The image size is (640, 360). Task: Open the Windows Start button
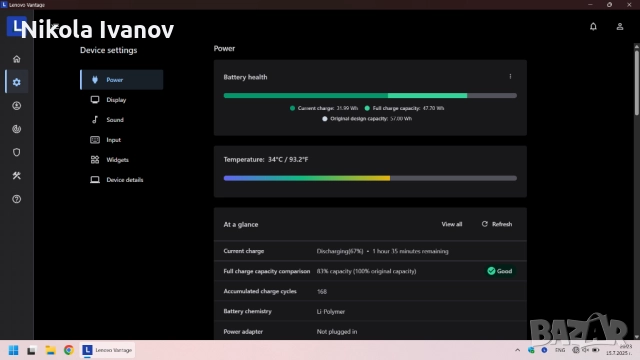13,350
